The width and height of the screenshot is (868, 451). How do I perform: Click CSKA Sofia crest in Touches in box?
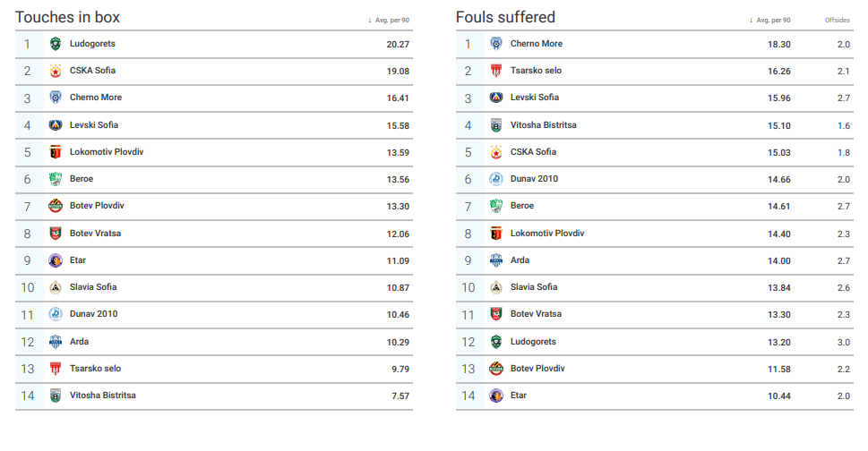pyautogui.click(x=56, y=71)
